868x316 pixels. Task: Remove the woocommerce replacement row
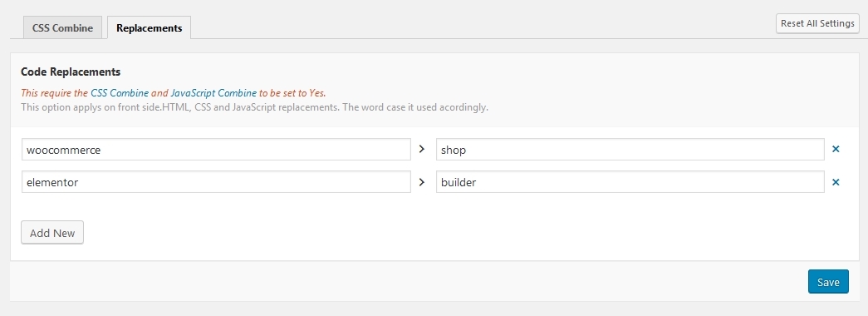point(836,149)
